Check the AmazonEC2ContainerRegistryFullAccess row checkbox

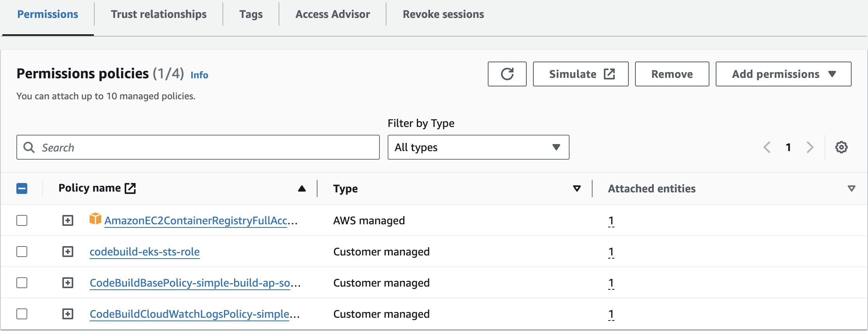click(22, 220)
